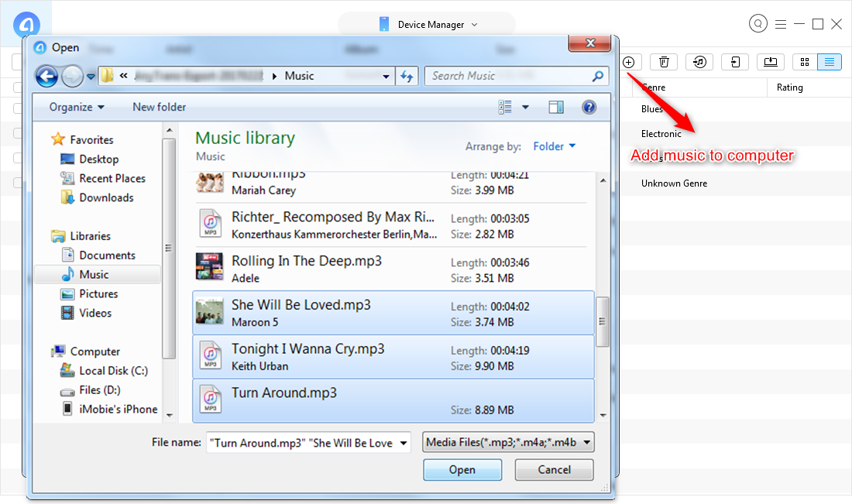The height and width of the screenshot is (504, 852).
Task: Click the send to iTunes music icon
Action: coord(699,62)
